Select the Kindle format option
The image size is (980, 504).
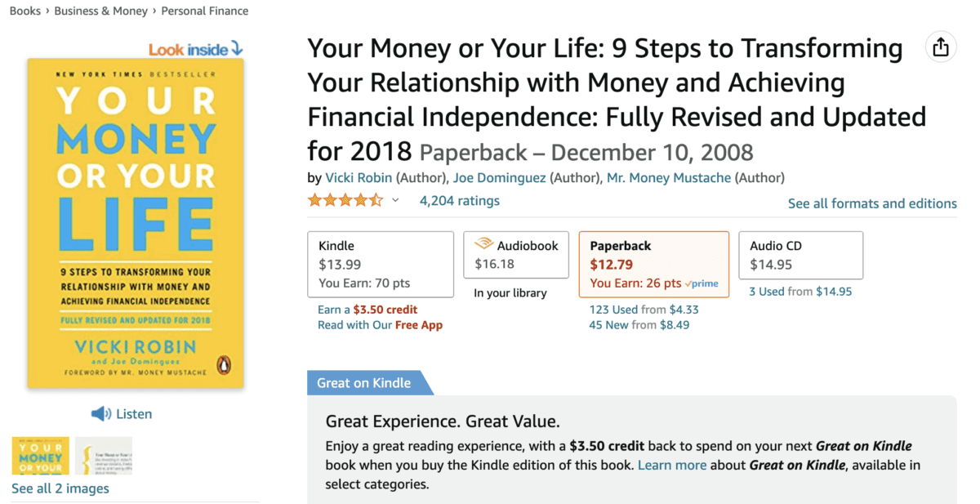(381, 264)
